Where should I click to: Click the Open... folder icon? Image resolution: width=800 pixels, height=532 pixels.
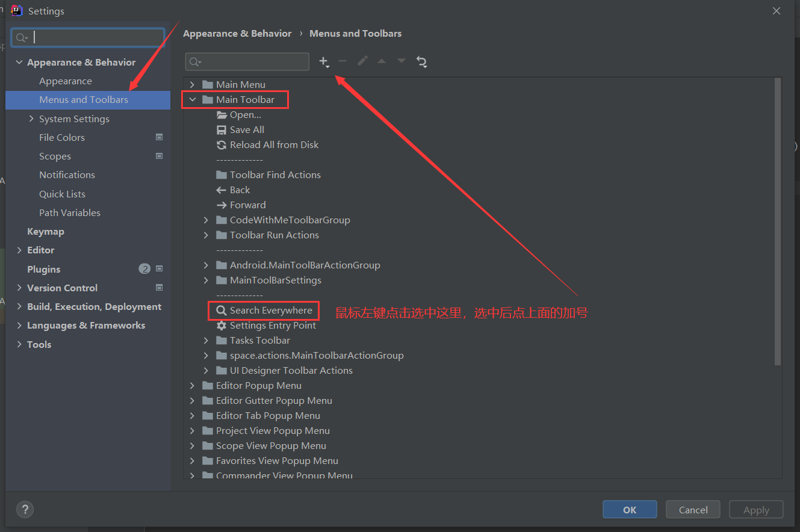point(222,115)
